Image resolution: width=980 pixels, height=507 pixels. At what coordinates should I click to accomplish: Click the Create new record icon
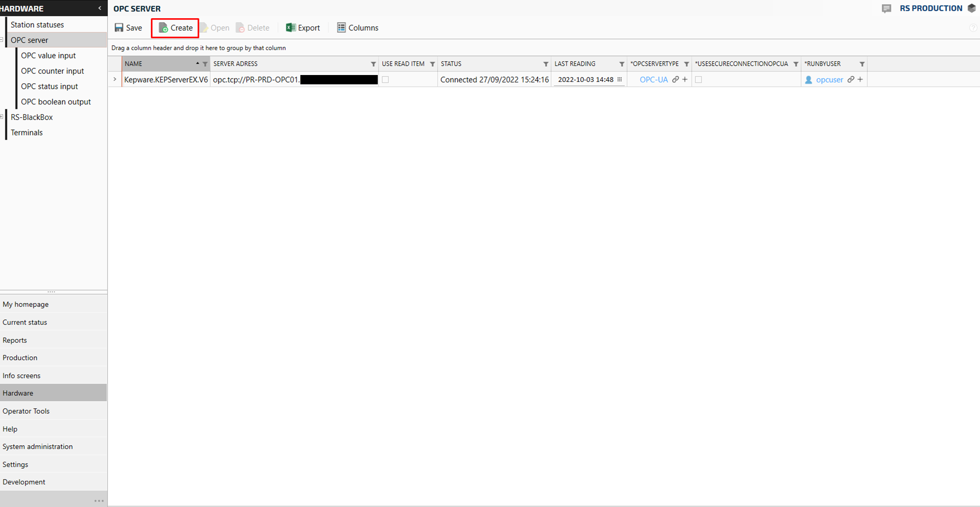pos(163,28)
